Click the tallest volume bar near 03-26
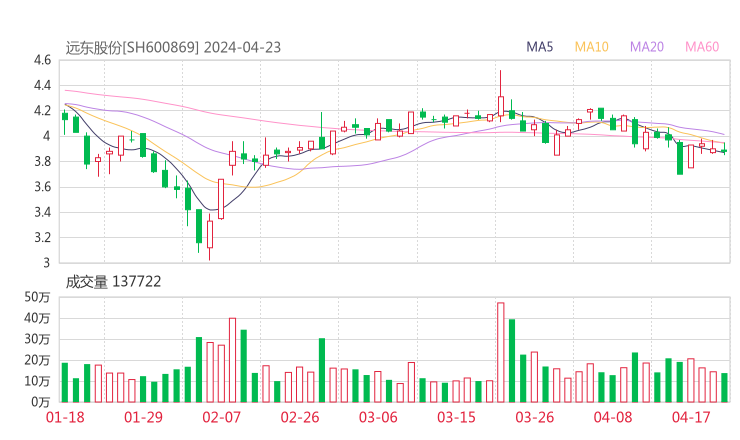Image resolution: width=740 pixels, height=440 pixels. click(x=501, y=352)
